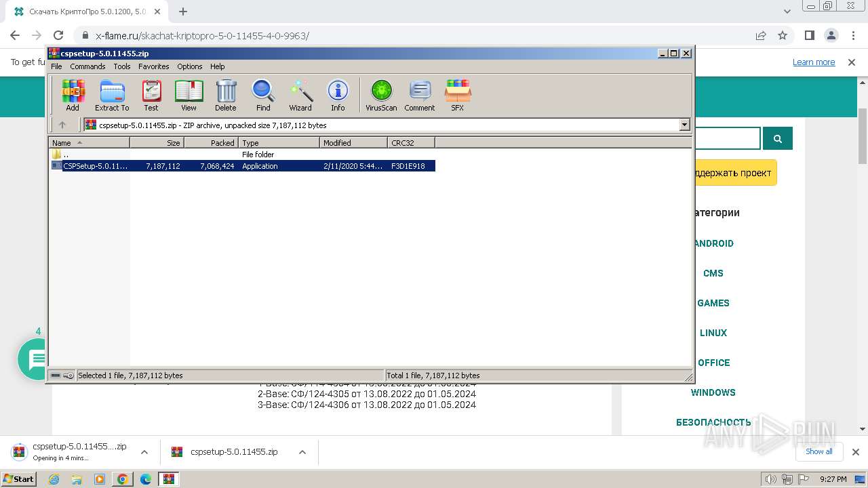This screenshot has height=488, width=868.
Task: Dismiss the info banner with X
Action: point(852,62)
